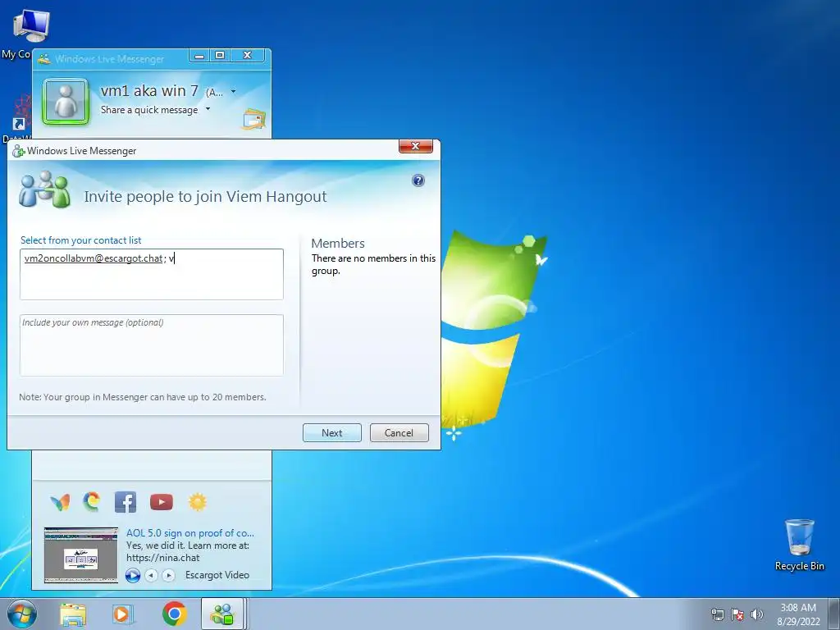Open the vm1 aka win 7 status dropdown
Image resolution: width=840 pixels, height=630 pixels.
[233, 92]
